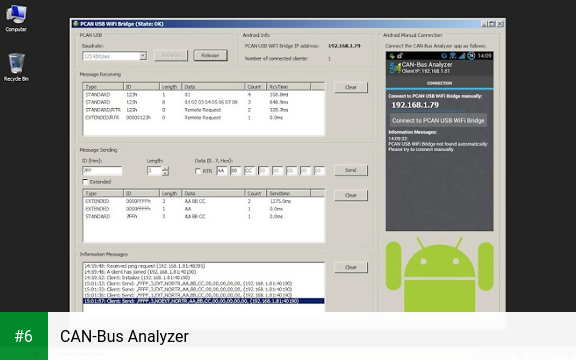576x360 pixels.
Task: Click the data byte field containing CC
Action: (249, 171)
